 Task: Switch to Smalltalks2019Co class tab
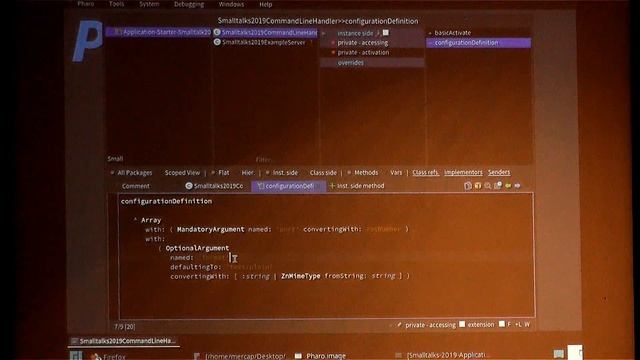coord(214,186)
